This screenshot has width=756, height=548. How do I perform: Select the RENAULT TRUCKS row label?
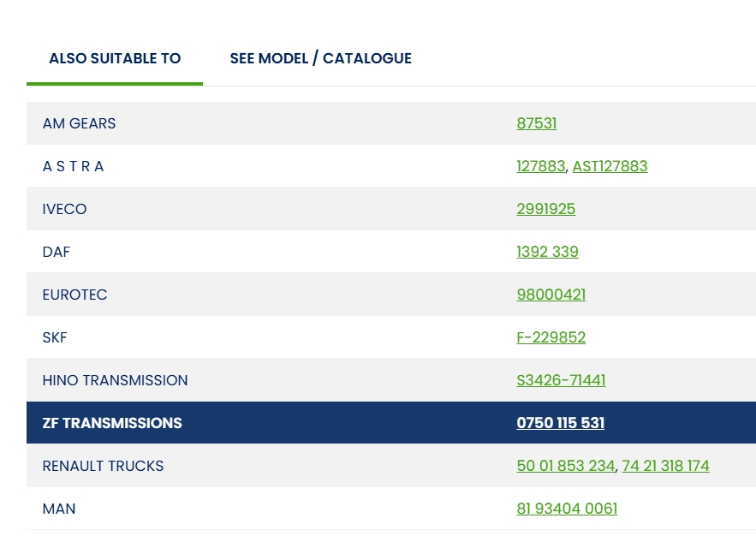tap(103, 466)
